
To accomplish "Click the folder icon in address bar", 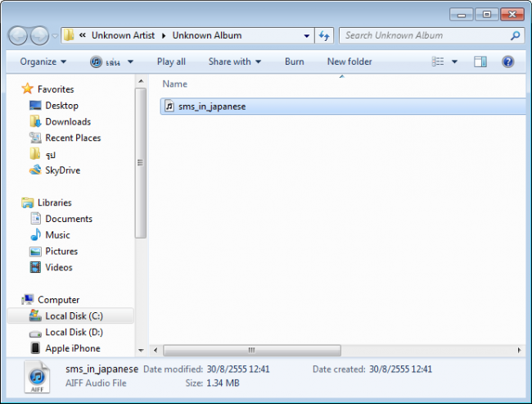I will pos(69,35).
